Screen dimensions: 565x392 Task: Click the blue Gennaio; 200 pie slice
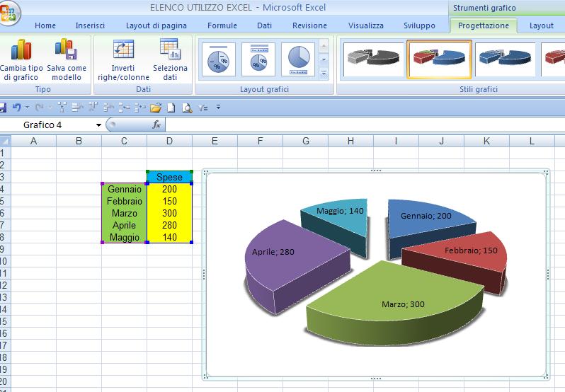(x=426, y=223)
